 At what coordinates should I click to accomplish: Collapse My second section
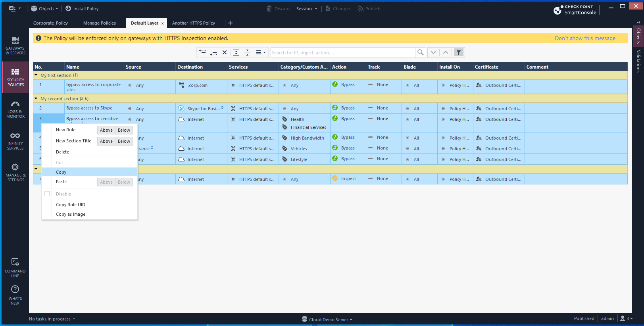[x=36, y=98]
